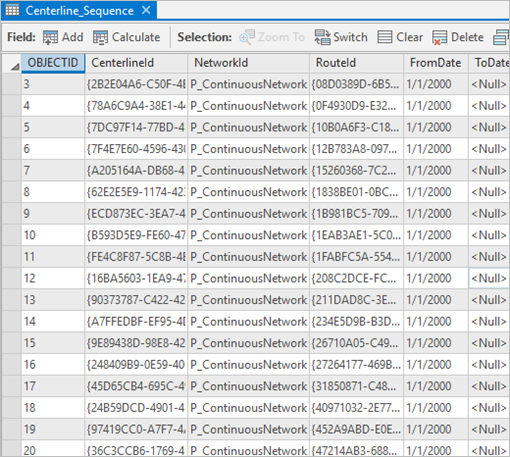Clear selection using Clear icon
Screen dimensions: 510x457
pos(384,37)
